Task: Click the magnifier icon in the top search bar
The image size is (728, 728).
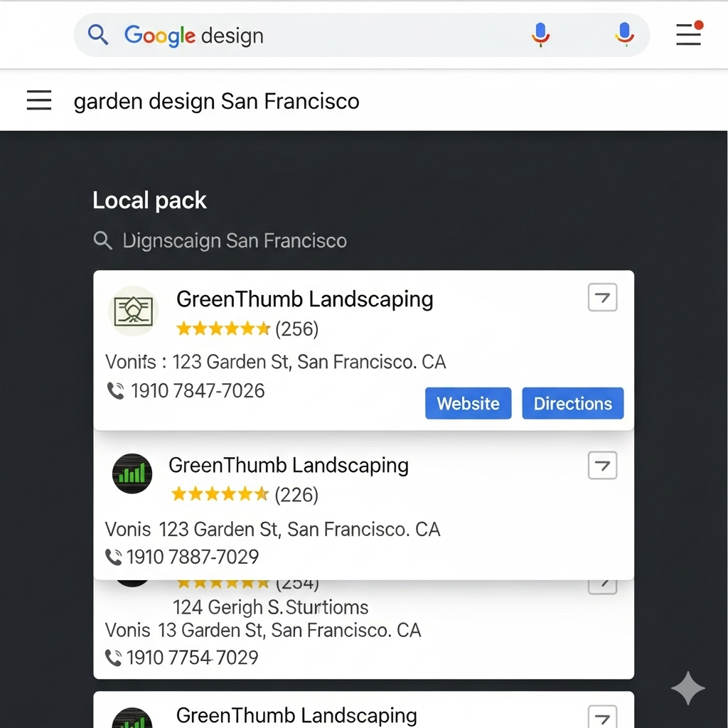Action: pyautogui.click(x=98, y=35)
